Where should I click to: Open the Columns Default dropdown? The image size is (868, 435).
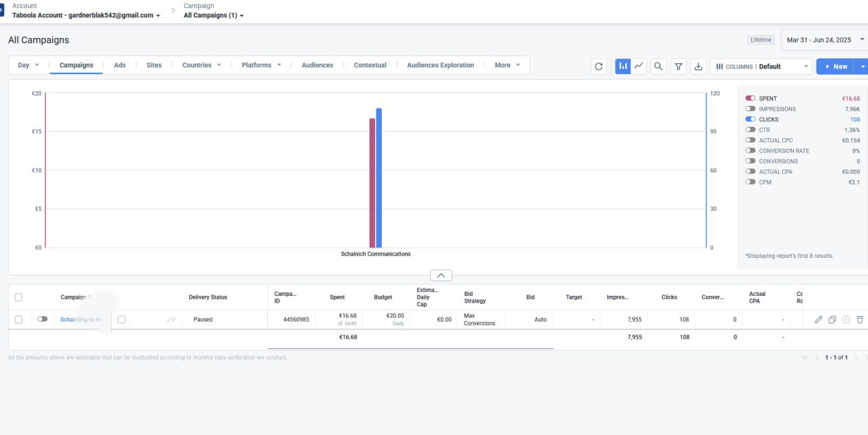(x=761, y=66)
